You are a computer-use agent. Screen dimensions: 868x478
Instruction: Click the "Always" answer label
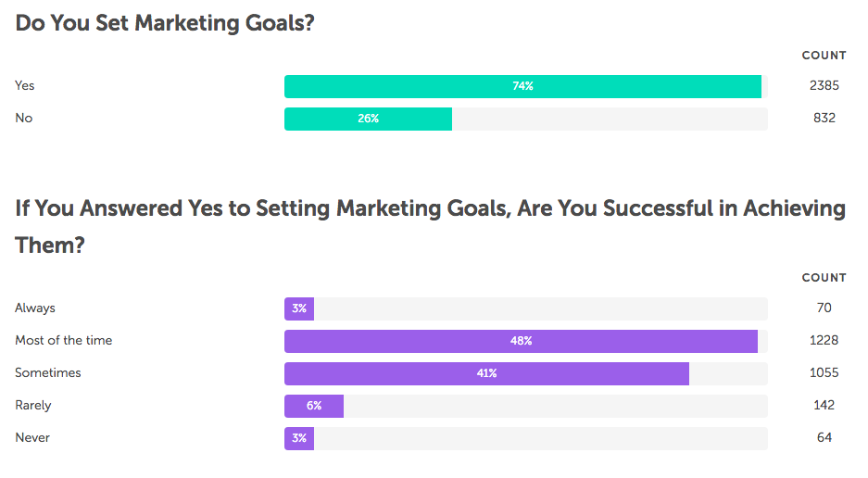click(x=35, y=308)
